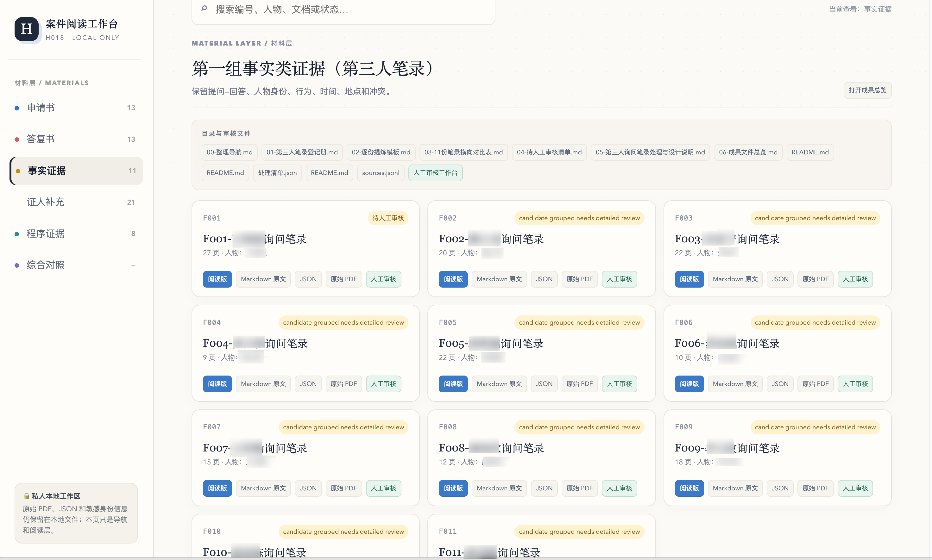The height and width of the screenshot is (560, 932).
Task: Open the 答复书 materials section
Action: coord(76,139)
